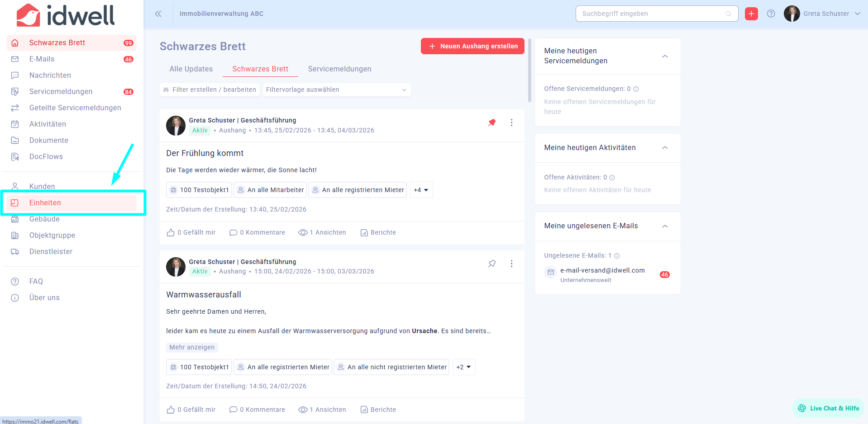This screenshot has height=424, width=868.
Task: Open Objektgruppe in the sidebar
Action: pos(72,236)
